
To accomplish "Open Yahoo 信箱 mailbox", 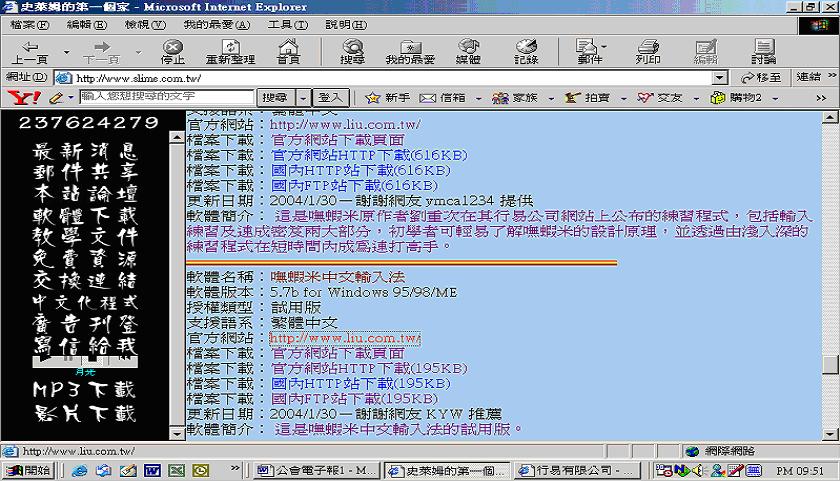I will tap(442, 97).
